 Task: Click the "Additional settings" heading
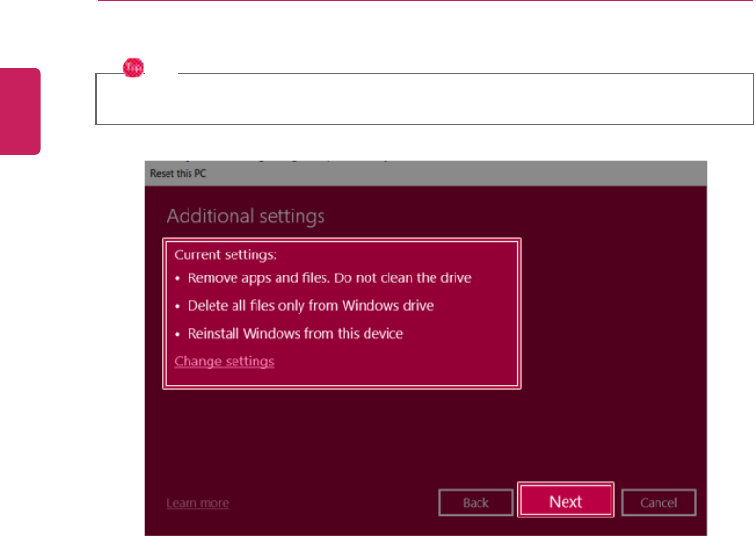click(246, 216)
